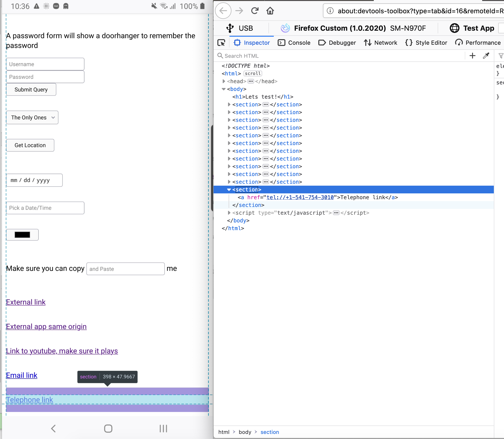
Task: Open the browser home page icon
Action: click(x=270, y=11)
